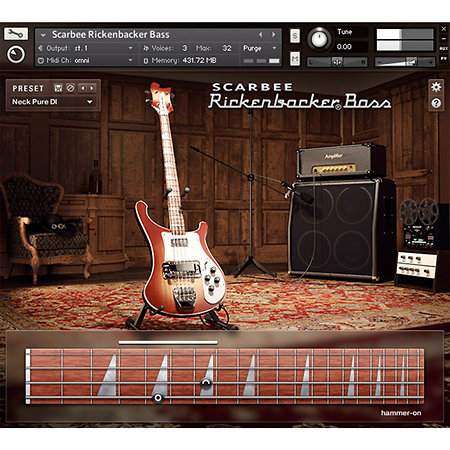Open settings via the gear icon
450x450 pixels.
point(436,87)
